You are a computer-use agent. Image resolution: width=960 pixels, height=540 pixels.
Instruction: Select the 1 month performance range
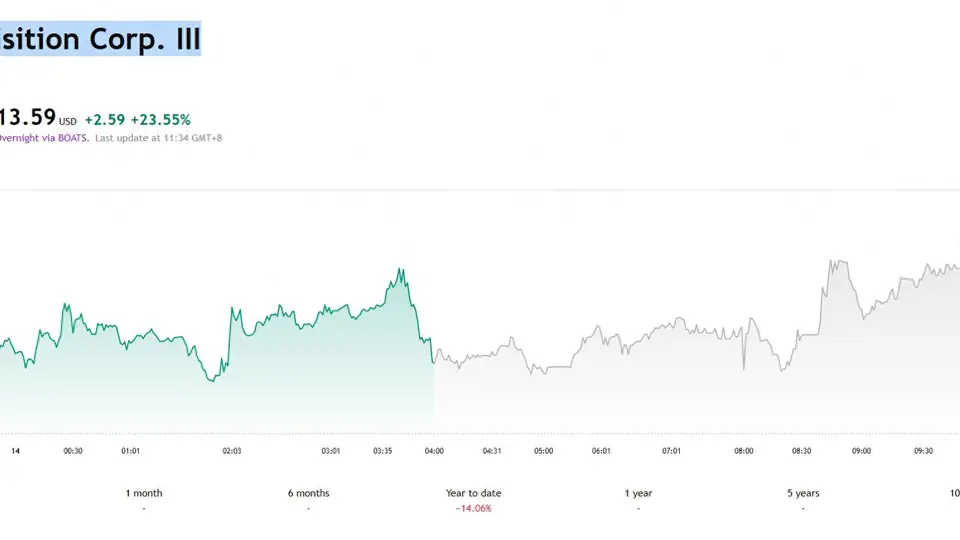(x=144, y=493)
